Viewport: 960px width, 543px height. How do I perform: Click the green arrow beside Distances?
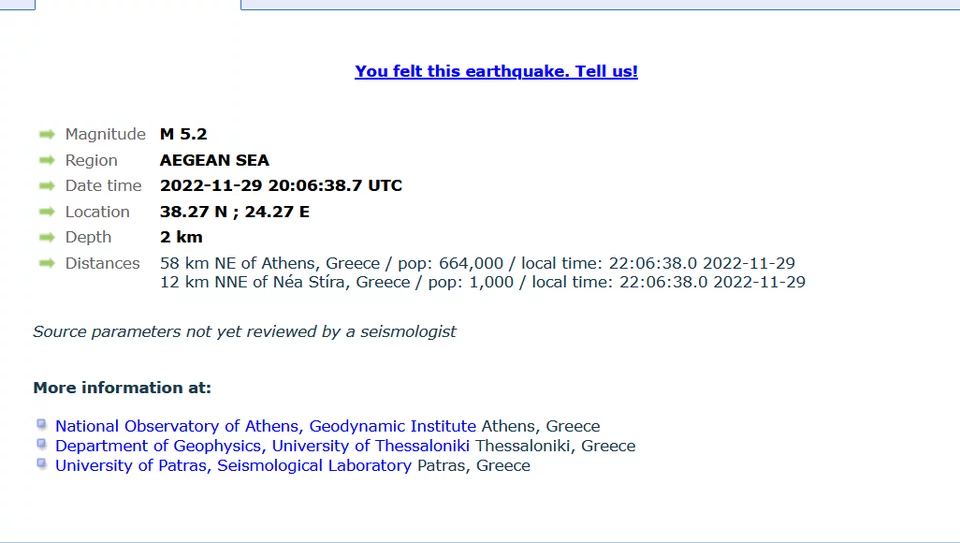[x=47, y=263]
